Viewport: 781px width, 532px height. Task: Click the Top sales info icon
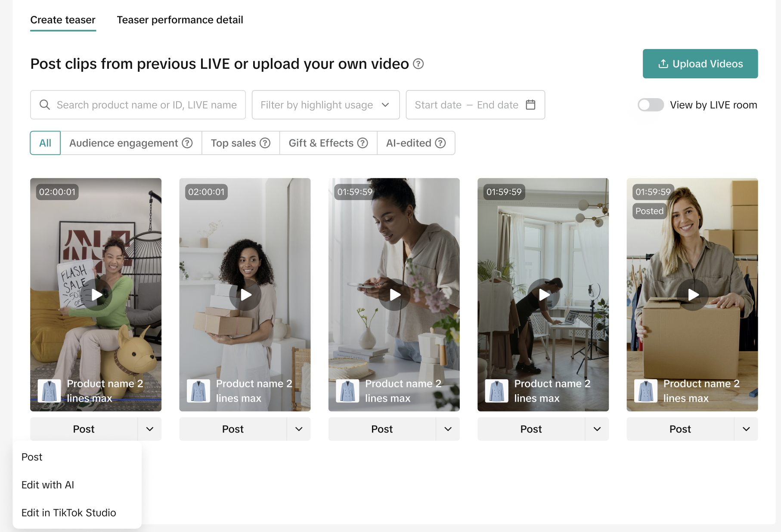point(265,143)
